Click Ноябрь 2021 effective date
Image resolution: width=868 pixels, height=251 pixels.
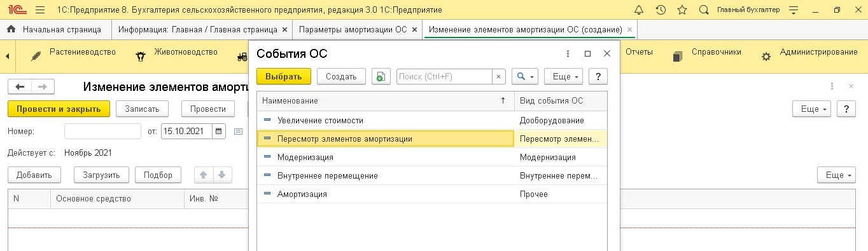pyautogui.click(x=88, y=153)
